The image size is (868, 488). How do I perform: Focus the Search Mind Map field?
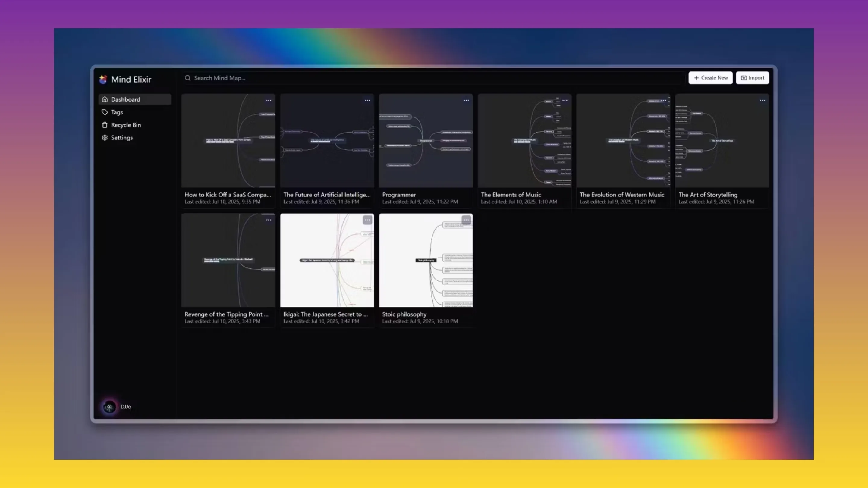[x=433, y=78]
